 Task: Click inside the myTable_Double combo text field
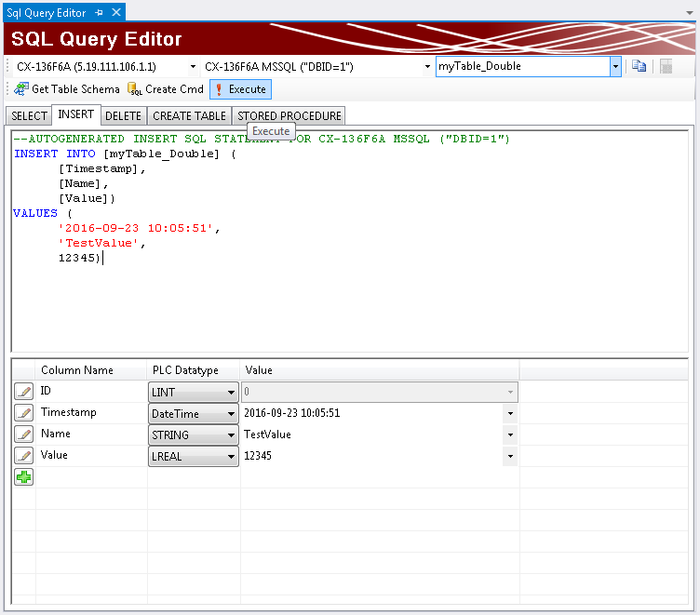[523, 66]
